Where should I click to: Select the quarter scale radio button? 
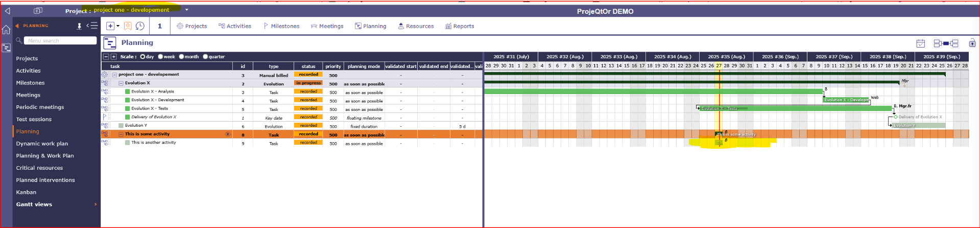tap(205, 57)
